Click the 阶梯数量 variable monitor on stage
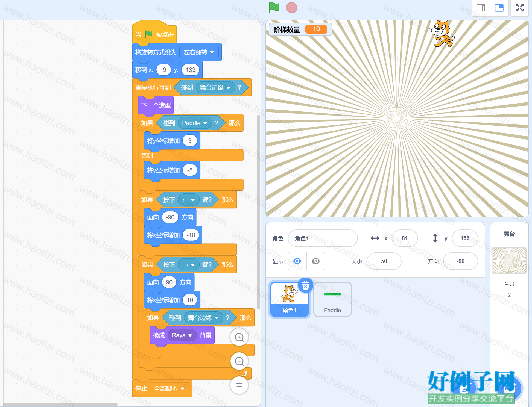 tap(300, 29)
